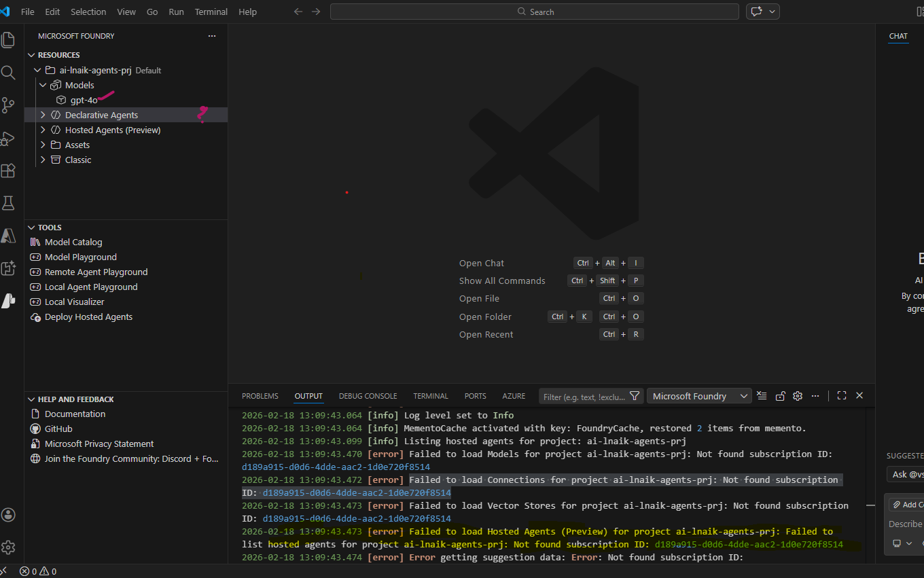Open Run and Debug view
The width and height of the screenshot is (924, 578).
[x=8, y=138]
